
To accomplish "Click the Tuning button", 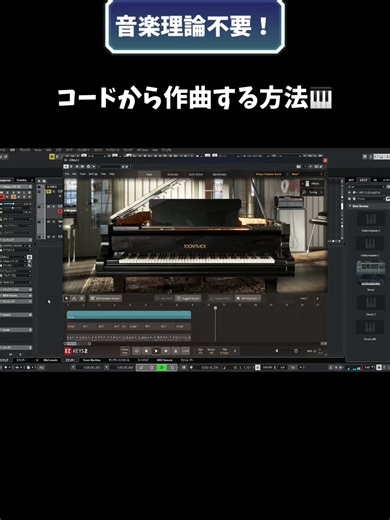I will click(312, 192).
